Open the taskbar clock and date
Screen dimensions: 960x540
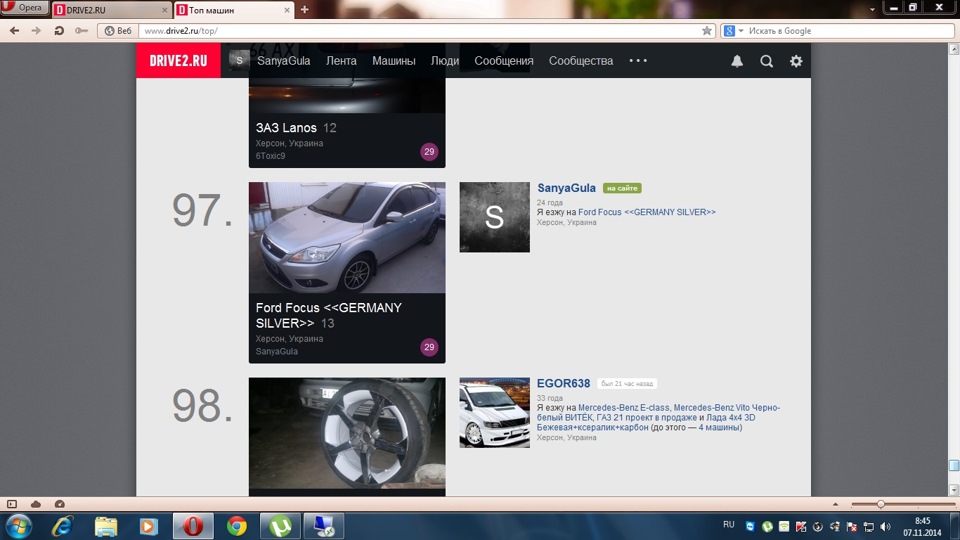922,527
